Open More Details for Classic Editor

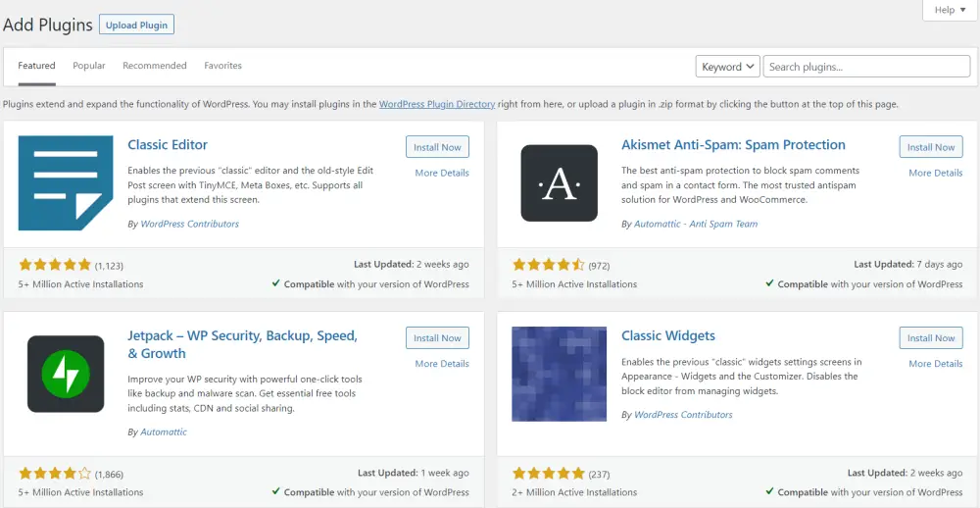442,173
